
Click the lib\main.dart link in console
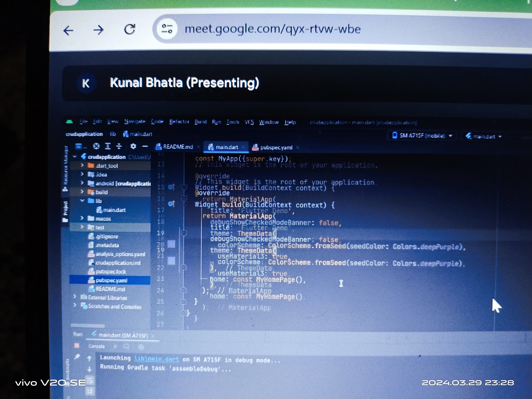point(157,359)
